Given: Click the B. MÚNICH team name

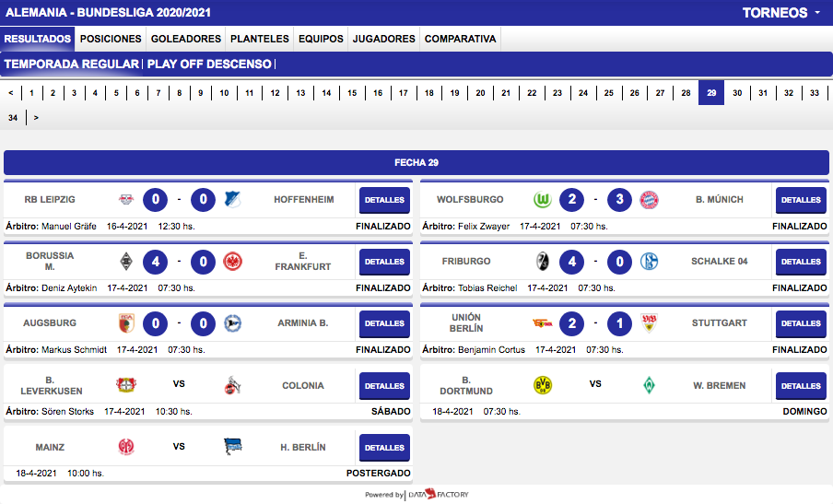Looking at the screenshot, I should coord(720,200).
